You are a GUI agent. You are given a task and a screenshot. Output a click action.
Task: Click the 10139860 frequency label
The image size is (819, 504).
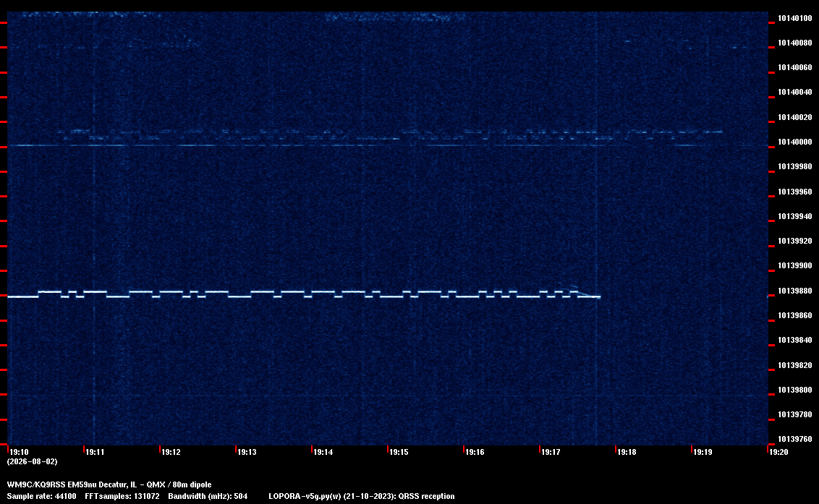pos(795,315)
